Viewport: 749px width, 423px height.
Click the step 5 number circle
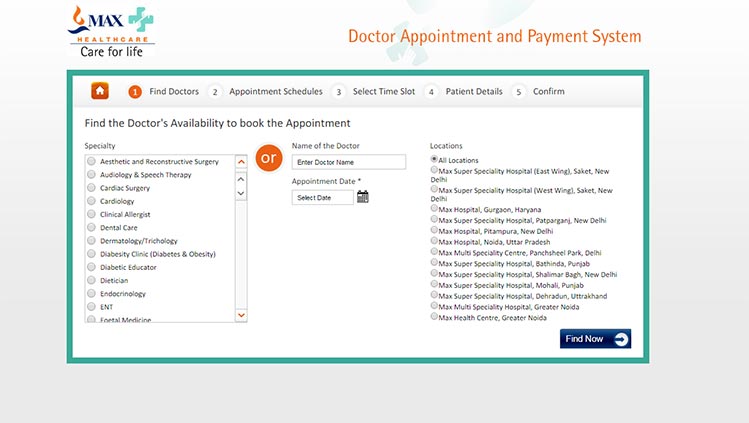[519, 92]
